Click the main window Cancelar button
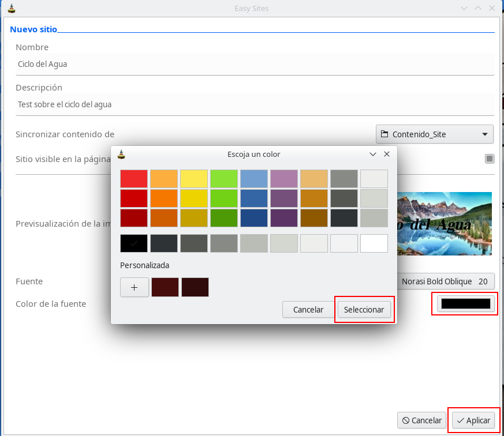 coord(421,420)
